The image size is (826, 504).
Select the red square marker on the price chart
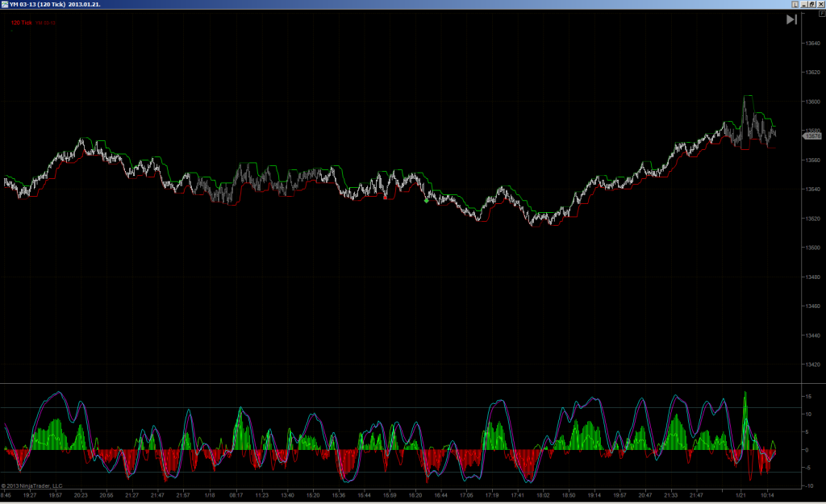[385, 198]
